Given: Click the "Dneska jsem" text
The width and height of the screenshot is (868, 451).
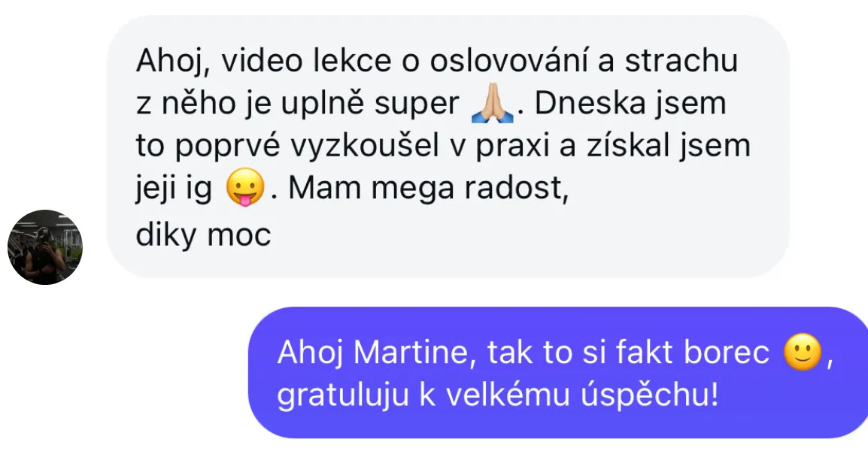Looking at the screenshot, I should tap(630, 104).
